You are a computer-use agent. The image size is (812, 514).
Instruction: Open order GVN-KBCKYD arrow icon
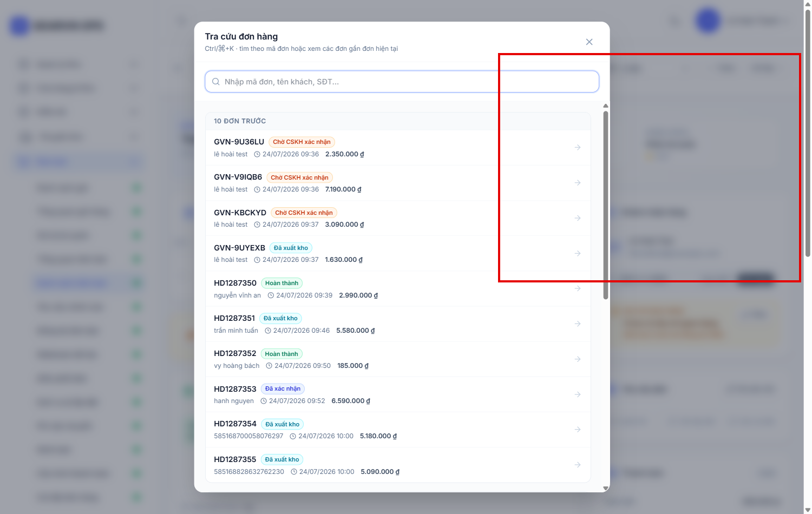click(x=578, y=218)
